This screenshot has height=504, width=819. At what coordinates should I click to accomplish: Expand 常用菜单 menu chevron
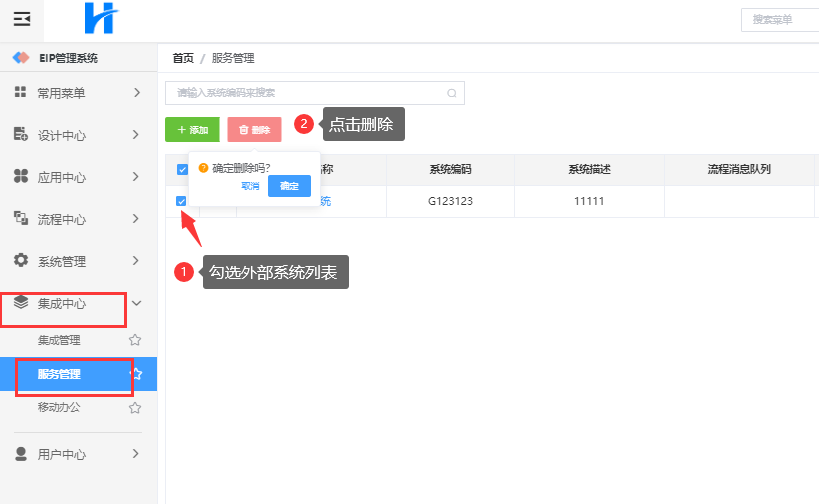point(137,92)
